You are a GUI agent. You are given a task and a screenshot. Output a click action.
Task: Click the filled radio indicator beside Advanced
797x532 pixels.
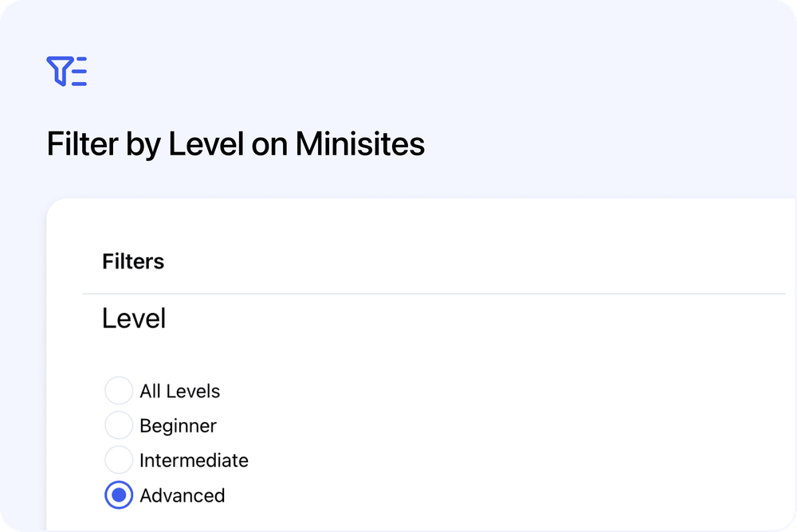point(118,495)
